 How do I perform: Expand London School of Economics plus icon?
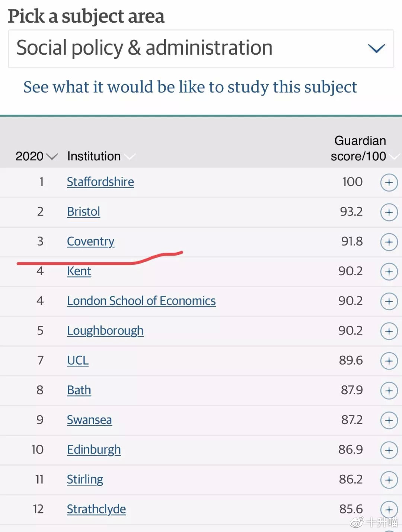[389, 301]
